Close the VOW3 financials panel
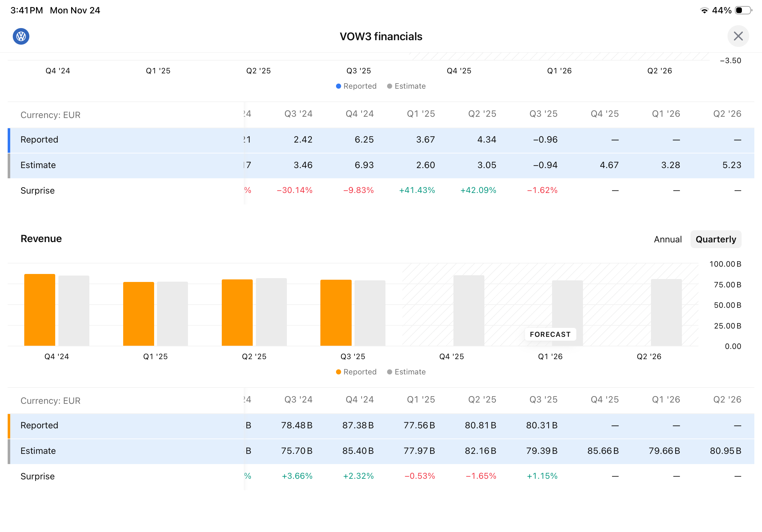The width and height of the screenshot is (762, 532). [x=738, y=36]
